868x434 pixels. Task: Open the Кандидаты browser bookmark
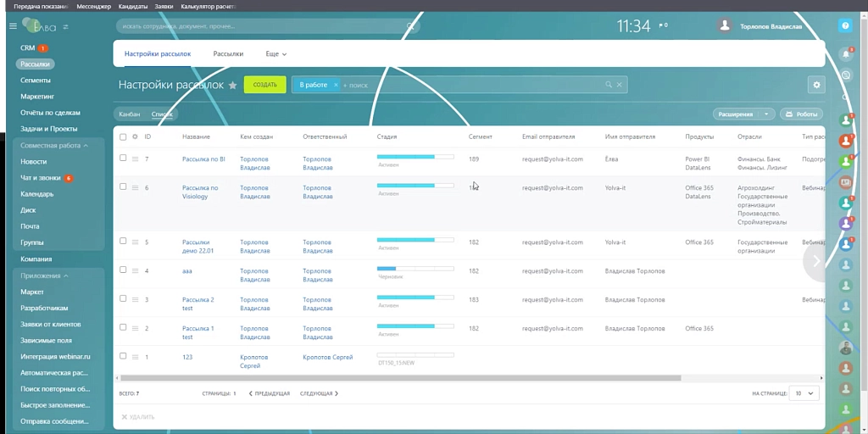coord(133,7)
